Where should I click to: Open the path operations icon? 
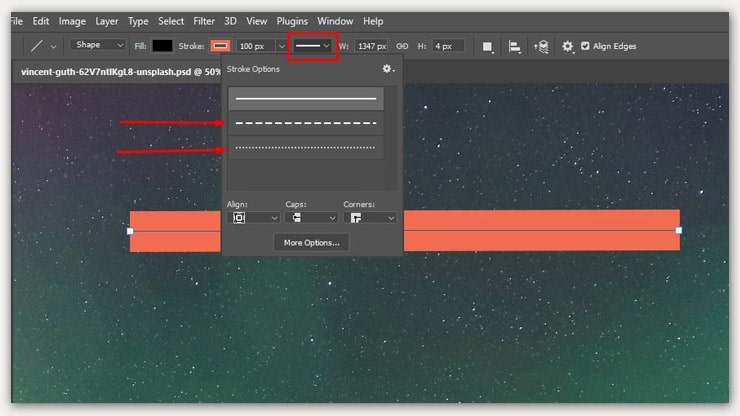[488, 46]
